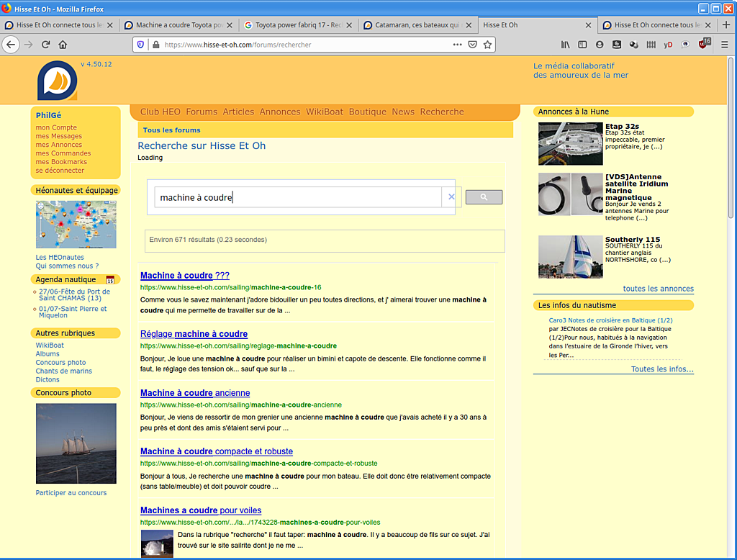Close the Catamaran tab
The image size is (737, 560).
(x=469, y=25)
